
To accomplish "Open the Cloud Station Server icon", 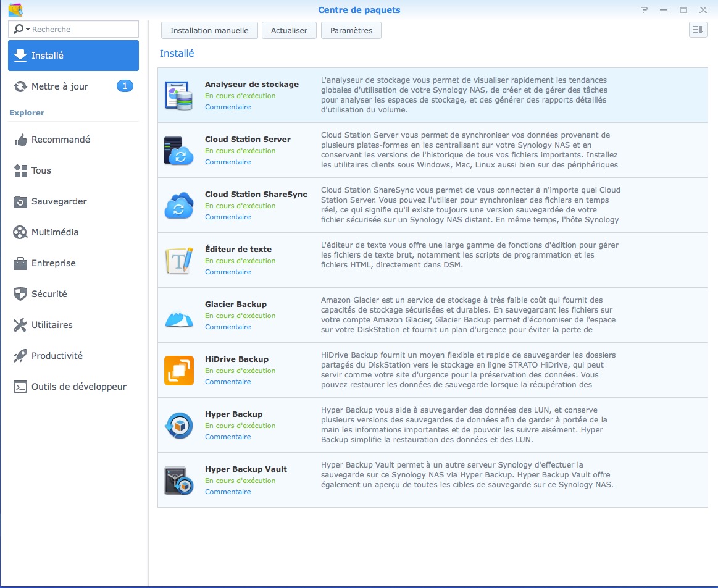I will point(178,151).
